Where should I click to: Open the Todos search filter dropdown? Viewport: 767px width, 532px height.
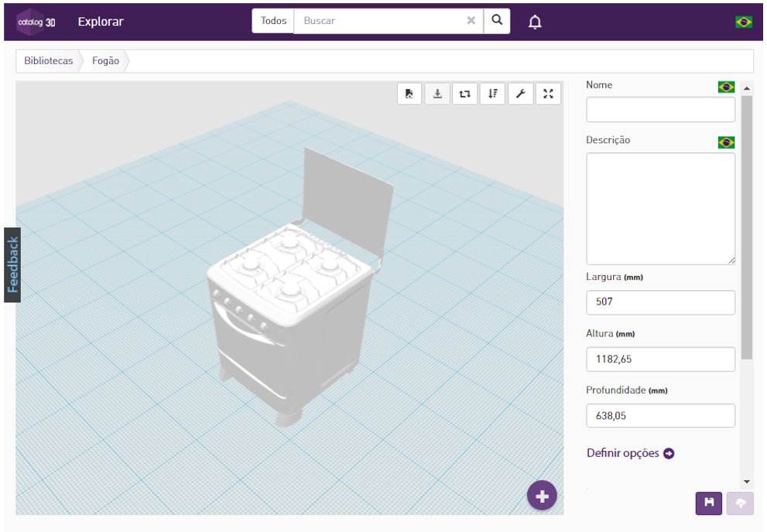tap(273, 21)
